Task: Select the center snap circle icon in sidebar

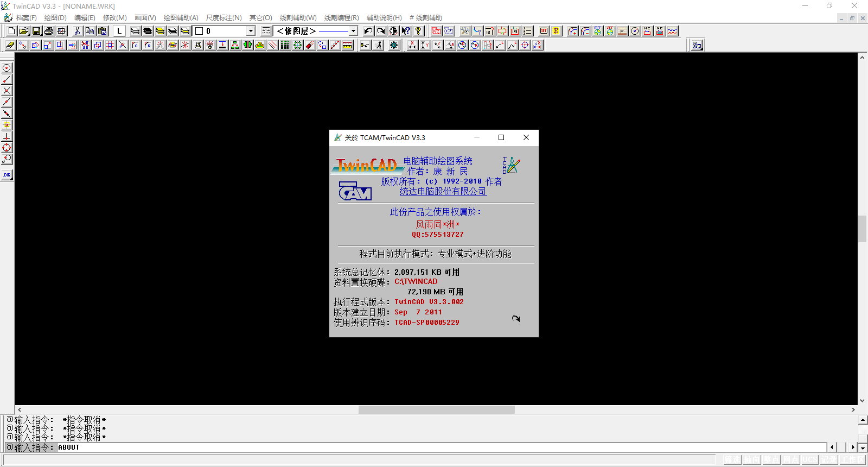Action: [7, 68]
